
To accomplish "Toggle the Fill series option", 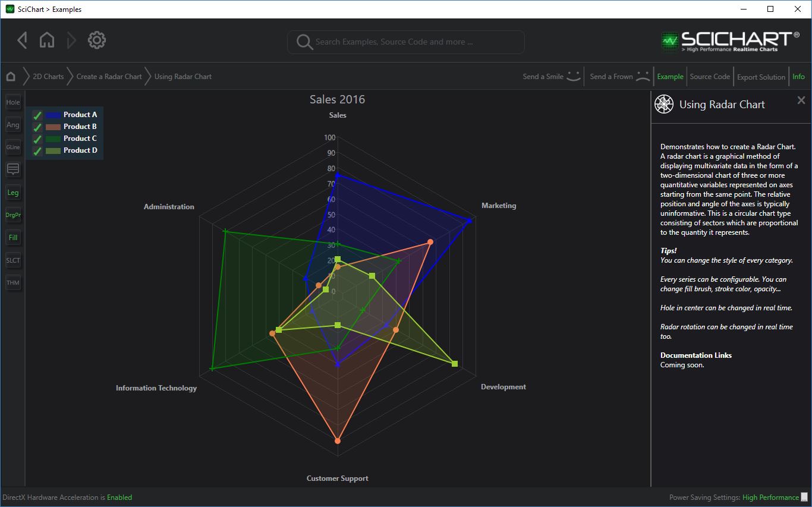I will click(x=13, y=238).
